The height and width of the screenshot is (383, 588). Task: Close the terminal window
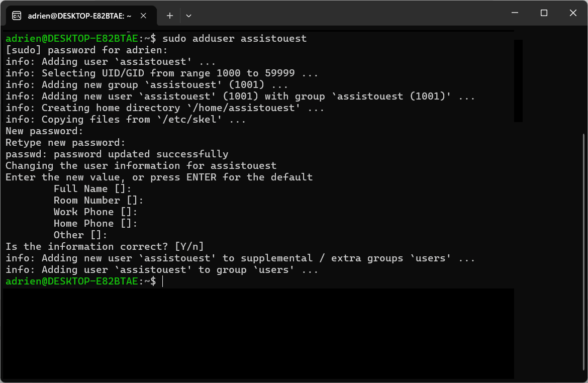pos(573,13)
